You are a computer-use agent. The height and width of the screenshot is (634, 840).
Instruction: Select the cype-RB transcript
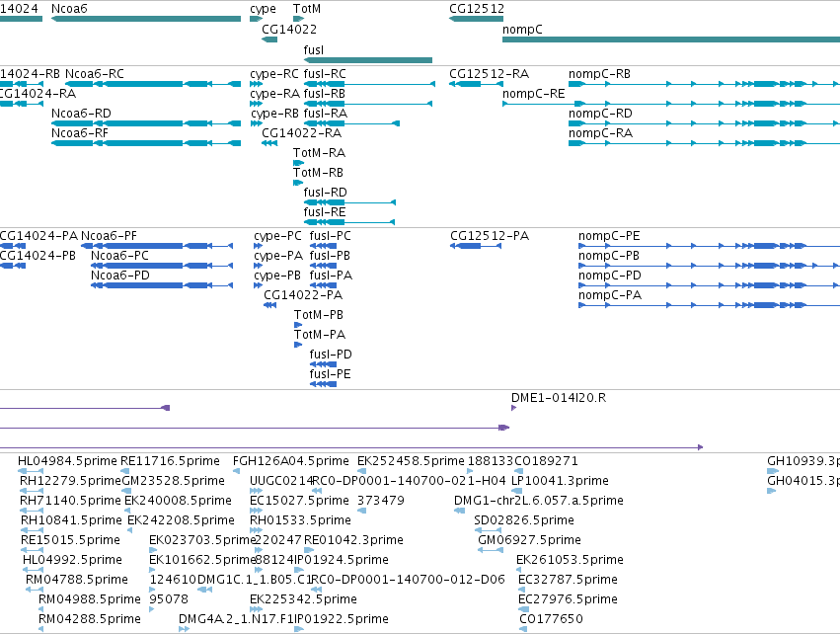[x=274, y=114]
